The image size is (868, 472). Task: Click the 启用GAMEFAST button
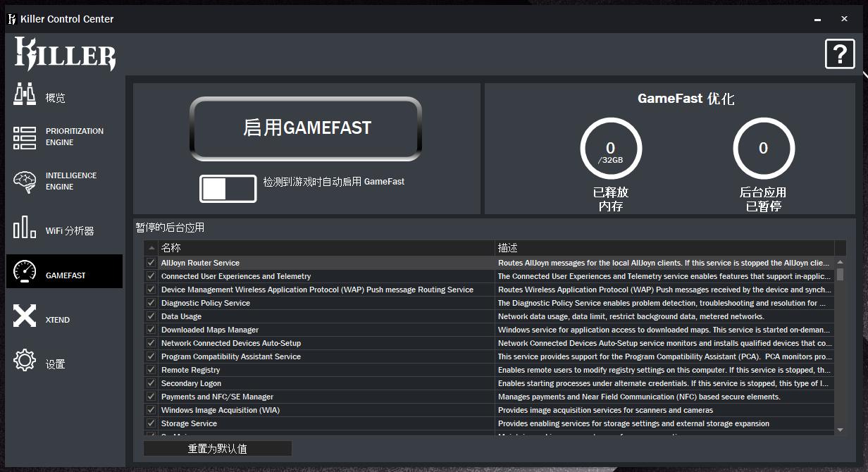tap(306, 128)
